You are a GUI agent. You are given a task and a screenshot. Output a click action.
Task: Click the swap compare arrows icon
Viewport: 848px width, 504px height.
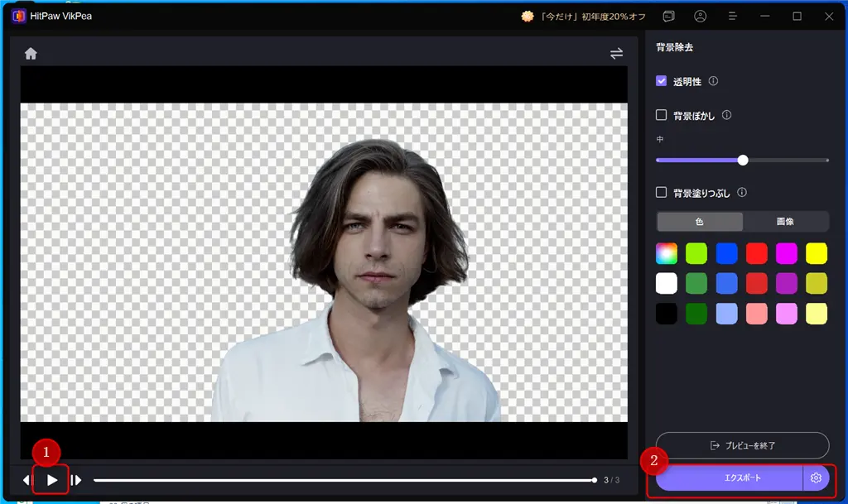616,54
